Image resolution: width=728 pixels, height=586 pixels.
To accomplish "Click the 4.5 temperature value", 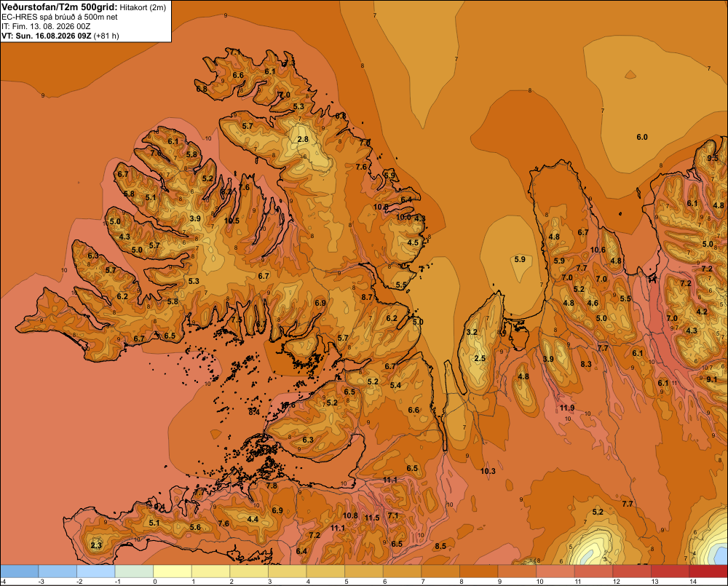I will 413,242.
